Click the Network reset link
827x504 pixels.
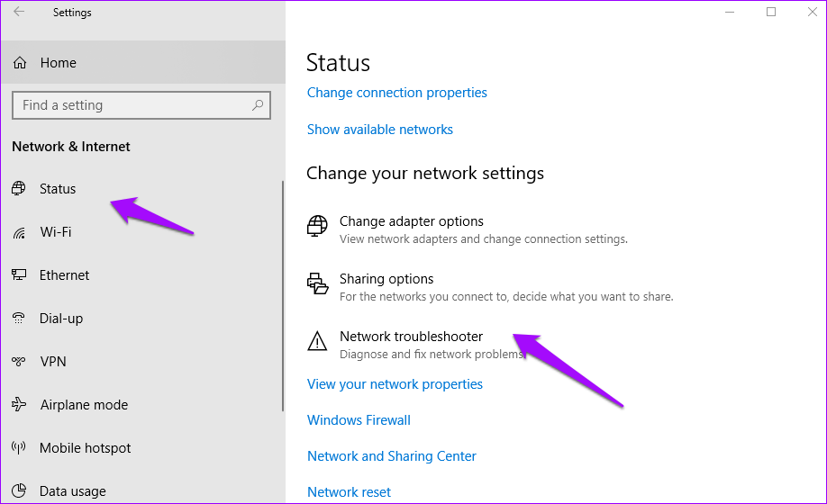tap(349, 492)
